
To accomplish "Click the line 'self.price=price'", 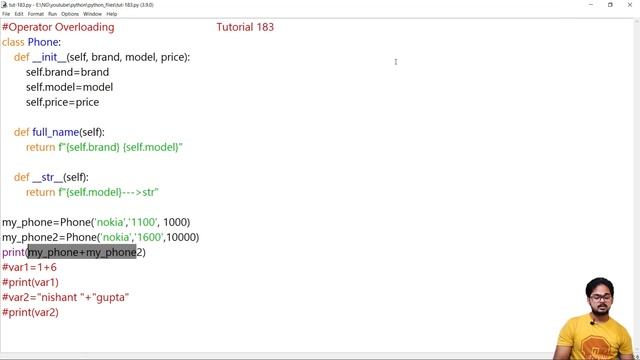I will pos(62,102).
